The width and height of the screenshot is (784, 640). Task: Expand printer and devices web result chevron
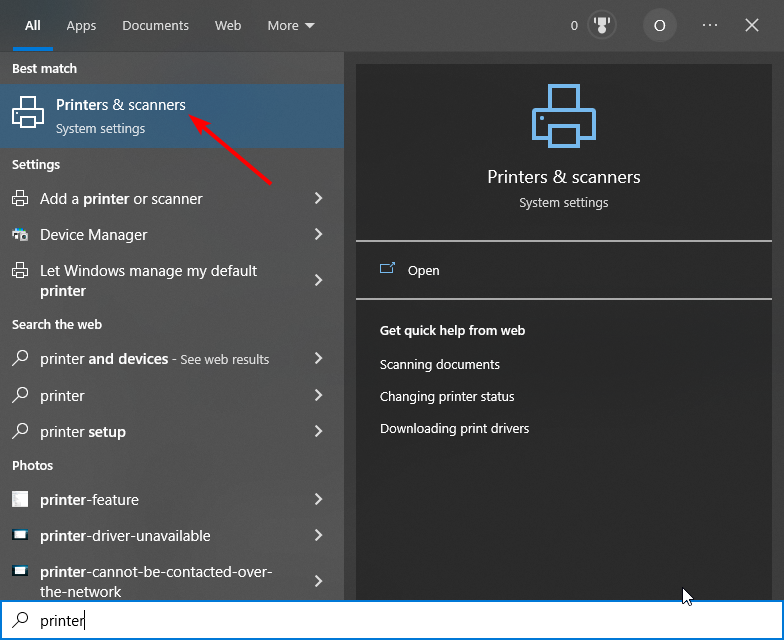pos(318,358)
